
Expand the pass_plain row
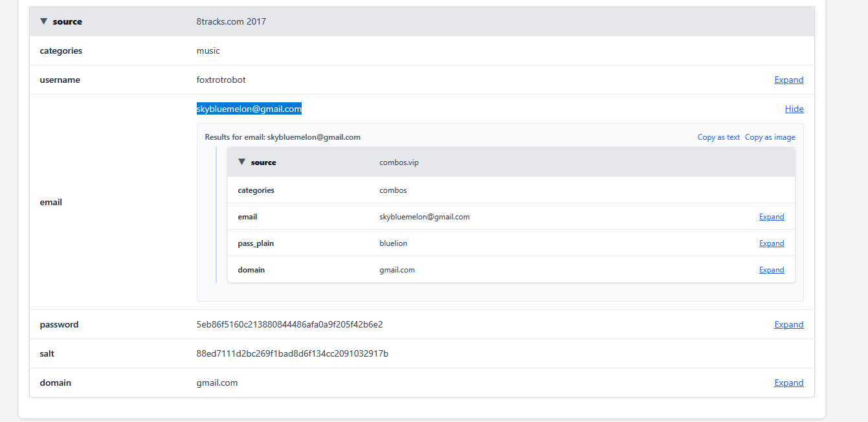(771, 243)
